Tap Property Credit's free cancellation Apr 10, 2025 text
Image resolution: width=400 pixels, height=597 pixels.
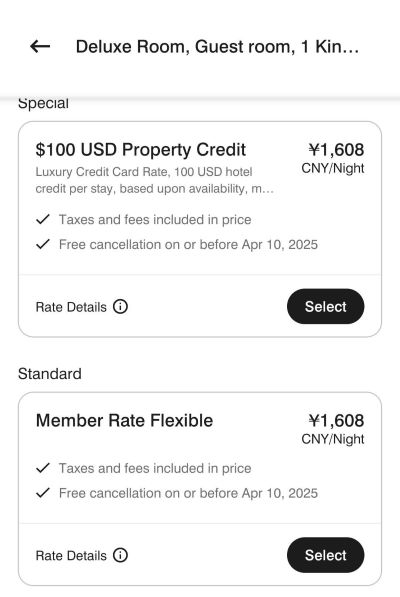188,244
